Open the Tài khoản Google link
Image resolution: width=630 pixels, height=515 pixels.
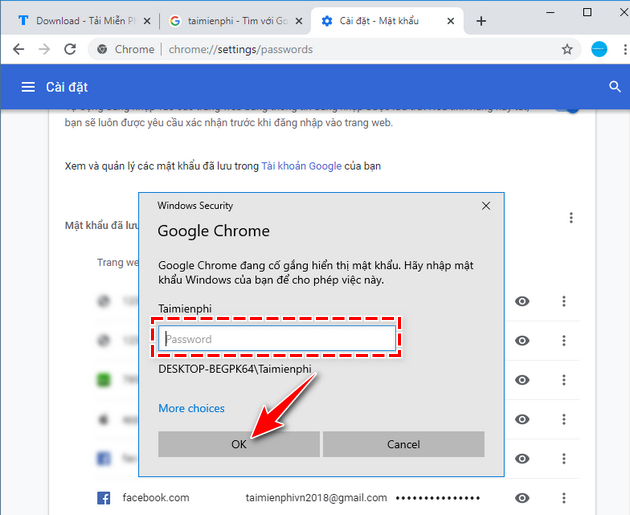tap(301, 166)
